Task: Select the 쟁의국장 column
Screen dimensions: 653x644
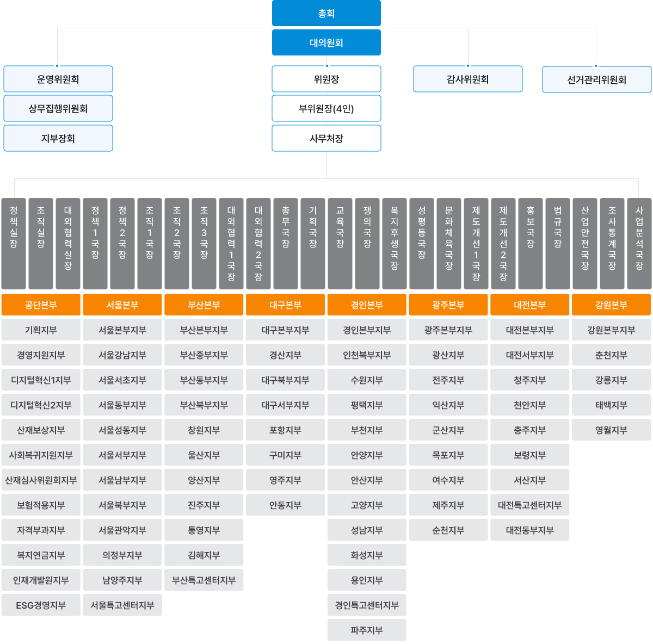Action: pos(367,244)
